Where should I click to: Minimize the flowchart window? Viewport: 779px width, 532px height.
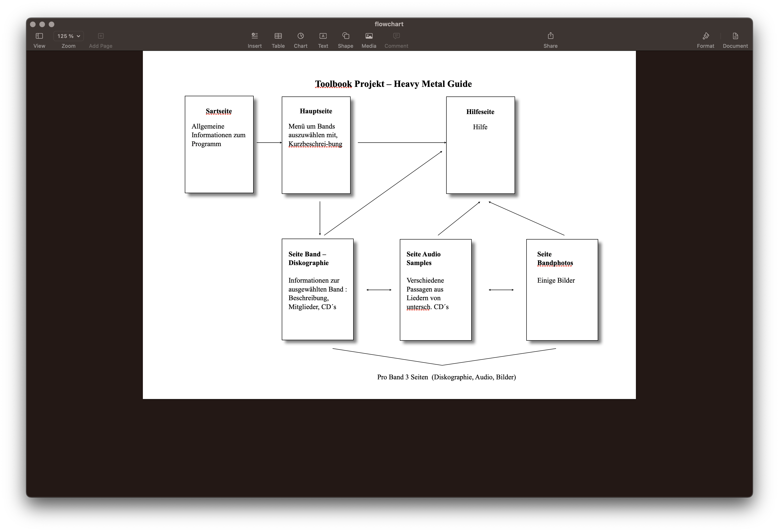(x=42, y=24)
